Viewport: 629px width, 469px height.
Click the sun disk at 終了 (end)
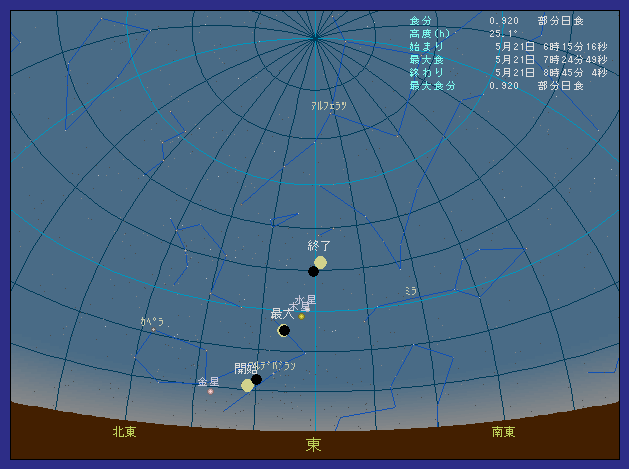click(320, 262)
